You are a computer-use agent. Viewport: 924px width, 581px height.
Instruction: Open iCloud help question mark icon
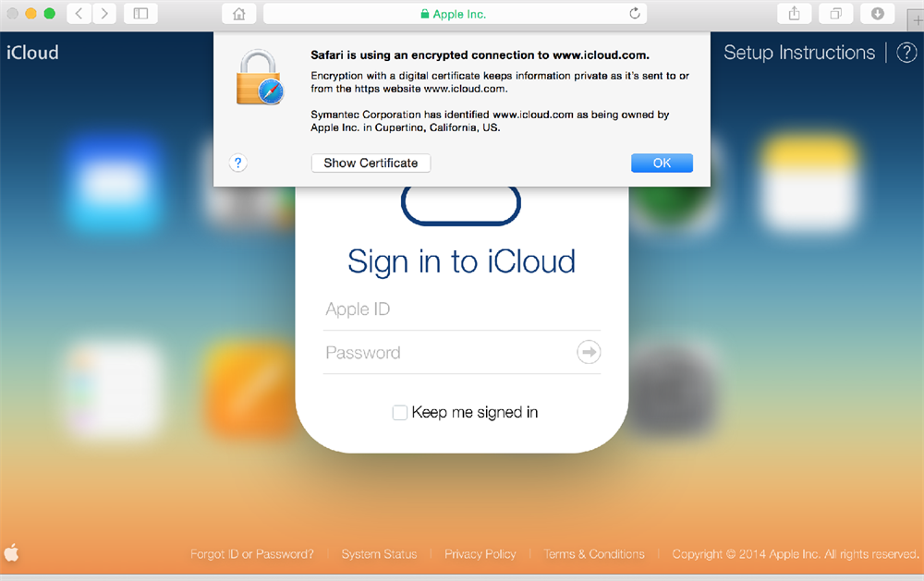906,53
